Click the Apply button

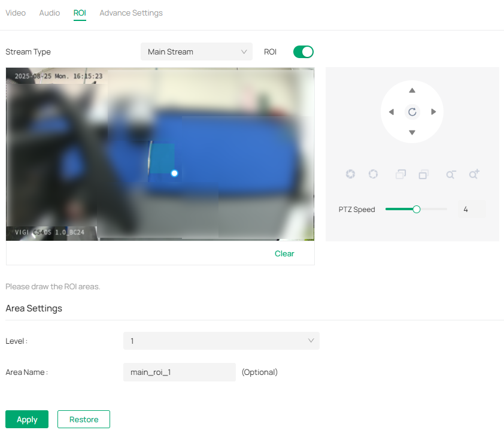27,419
